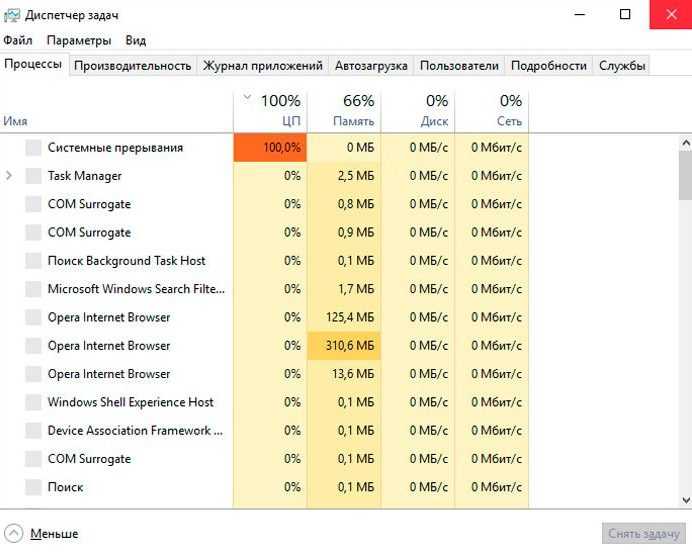
Task: Open the Файл menu
Action: point(18,41)
